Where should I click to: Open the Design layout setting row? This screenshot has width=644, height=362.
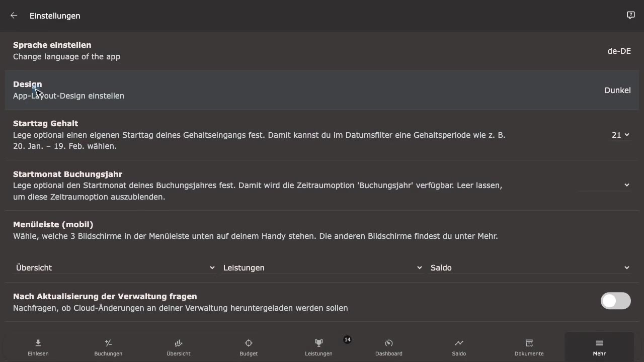322,90
